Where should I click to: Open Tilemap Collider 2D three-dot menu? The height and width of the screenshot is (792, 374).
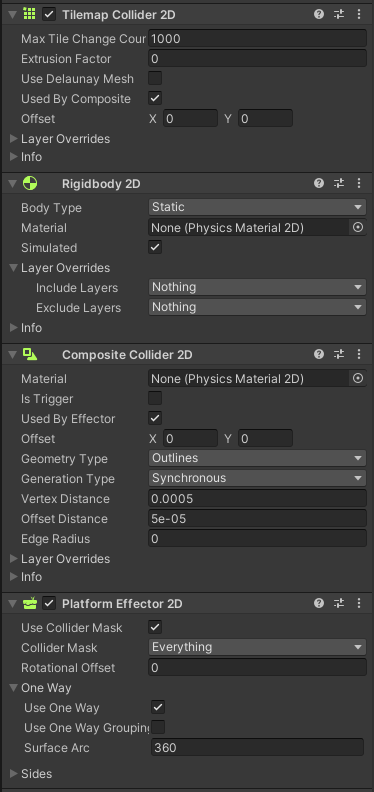pos(359,14)
